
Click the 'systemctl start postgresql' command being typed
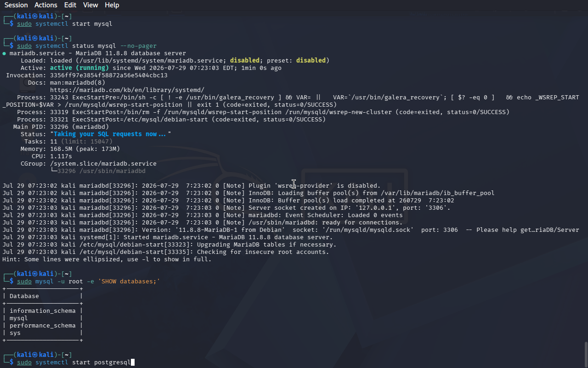click(x=83, y=362)
